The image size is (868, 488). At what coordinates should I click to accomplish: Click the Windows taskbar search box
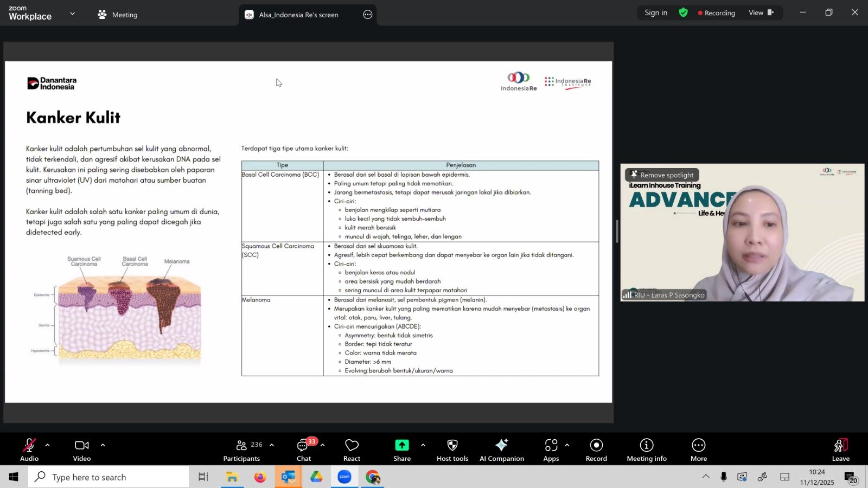coord(108,477)
